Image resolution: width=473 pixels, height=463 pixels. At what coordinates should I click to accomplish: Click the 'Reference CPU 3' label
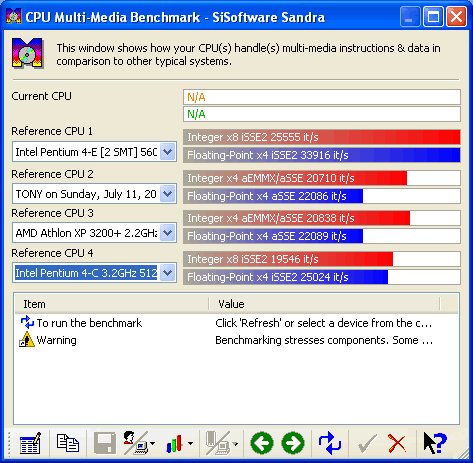[52, 213]
